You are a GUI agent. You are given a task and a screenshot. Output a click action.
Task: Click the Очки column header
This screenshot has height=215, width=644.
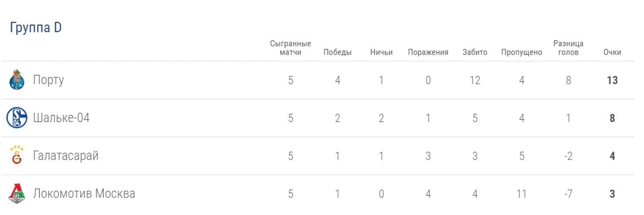click(612, 52)
